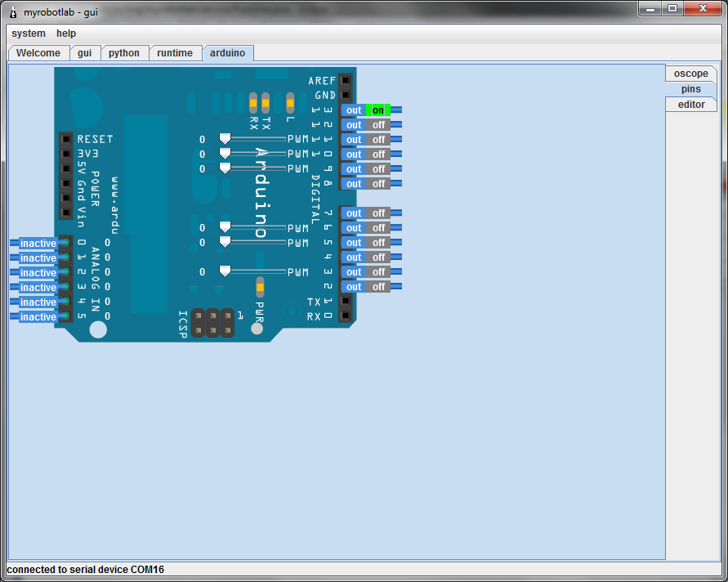Activate analog pin 1 inactive button
Viewport: 728px width, 582px height.
pos(38,257)
